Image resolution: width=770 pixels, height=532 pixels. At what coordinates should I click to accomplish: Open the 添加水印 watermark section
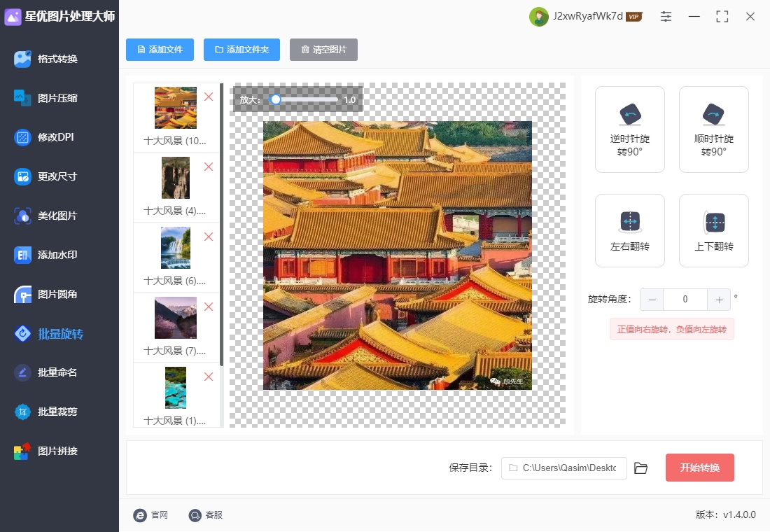(57, 255)
